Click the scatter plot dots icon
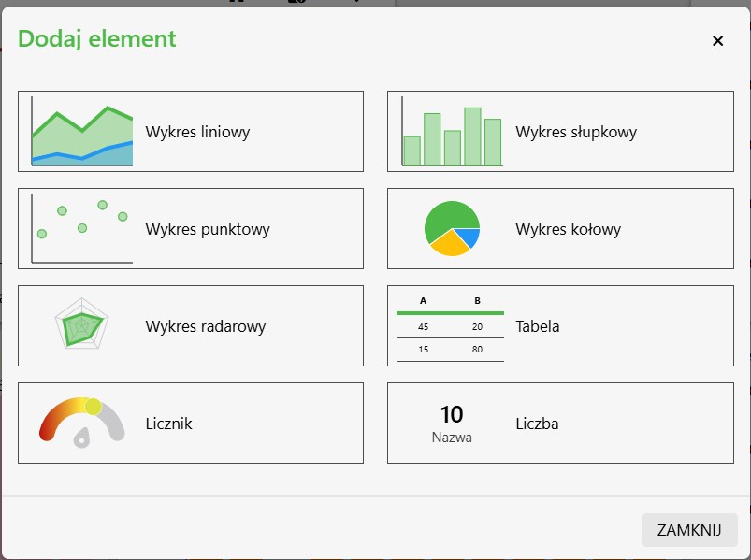Image resolution: width=751 pixels, height=560 pixels. tap(82, 229)
